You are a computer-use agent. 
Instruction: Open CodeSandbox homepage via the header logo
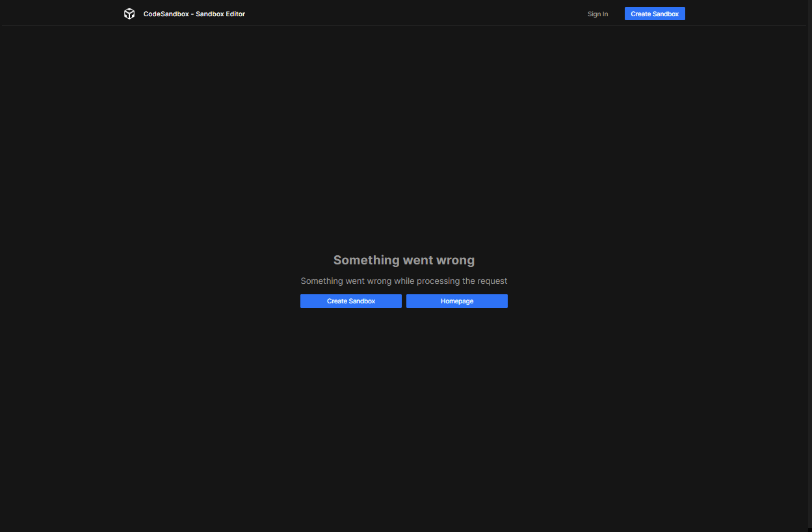[129, 13]
